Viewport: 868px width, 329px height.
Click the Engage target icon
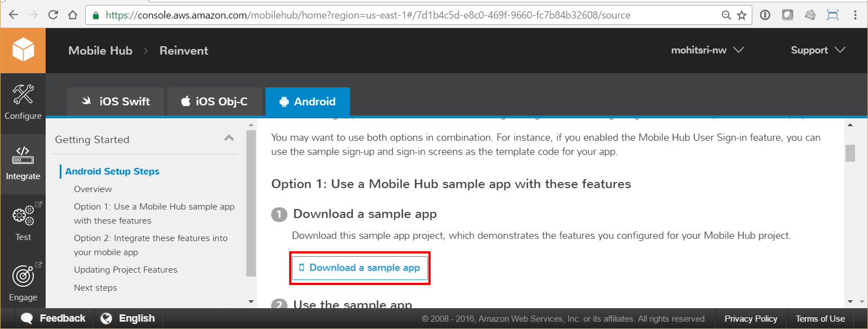click(23, 280)
